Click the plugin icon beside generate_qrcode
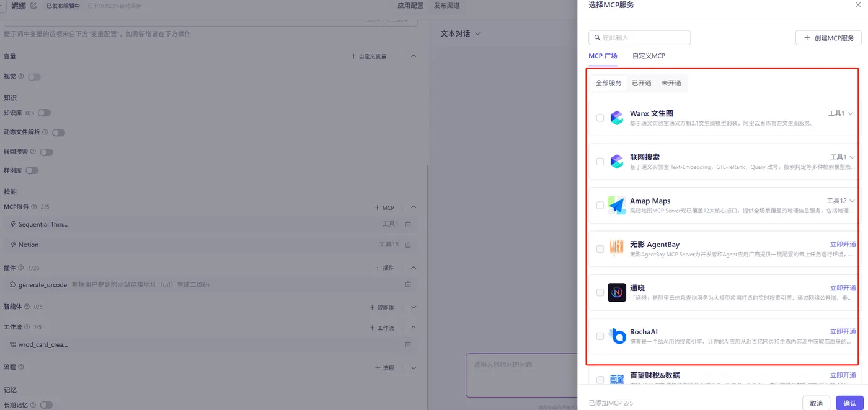Viewport: 868px width, 410px height. point(13,284)
